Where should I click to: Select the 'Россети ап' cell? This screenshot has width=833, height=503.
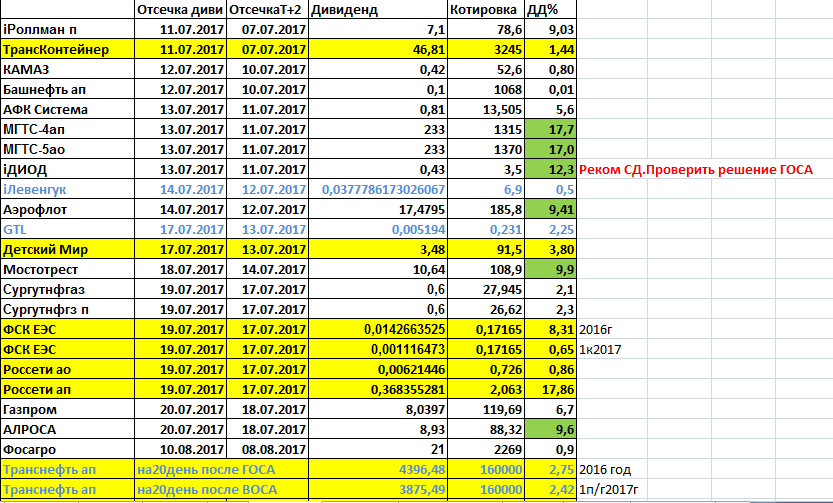point(67,389)
